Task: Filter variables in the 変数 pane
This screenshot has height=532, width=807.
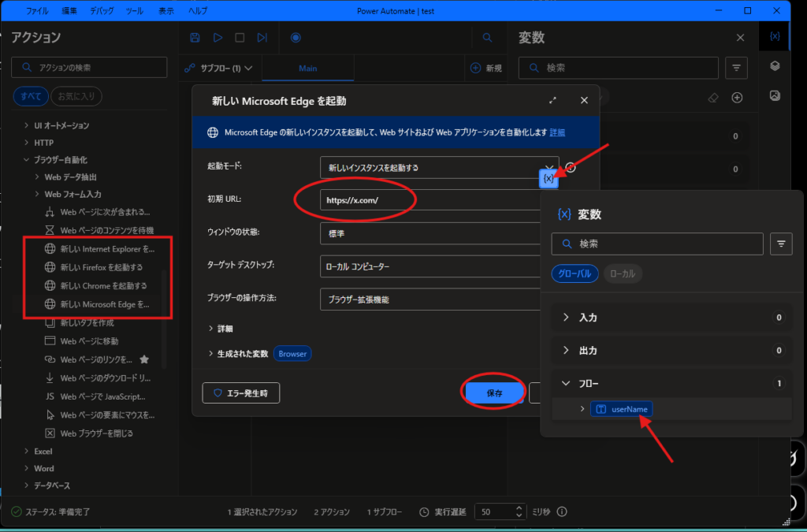Action: pos(737,68)
